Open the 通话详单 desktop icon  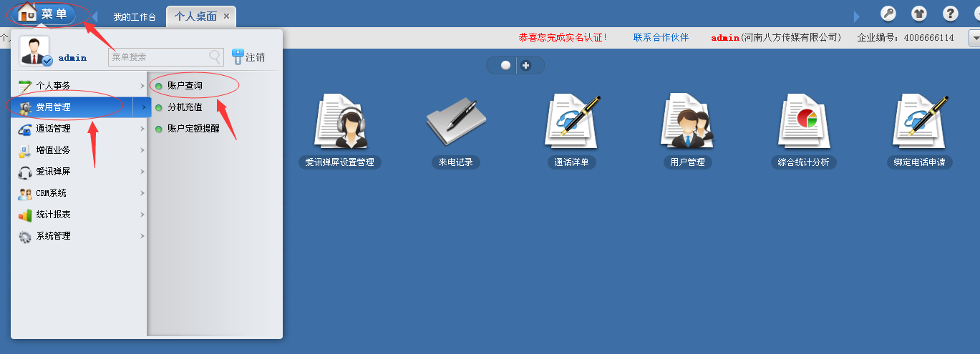(x=572, y=122)
